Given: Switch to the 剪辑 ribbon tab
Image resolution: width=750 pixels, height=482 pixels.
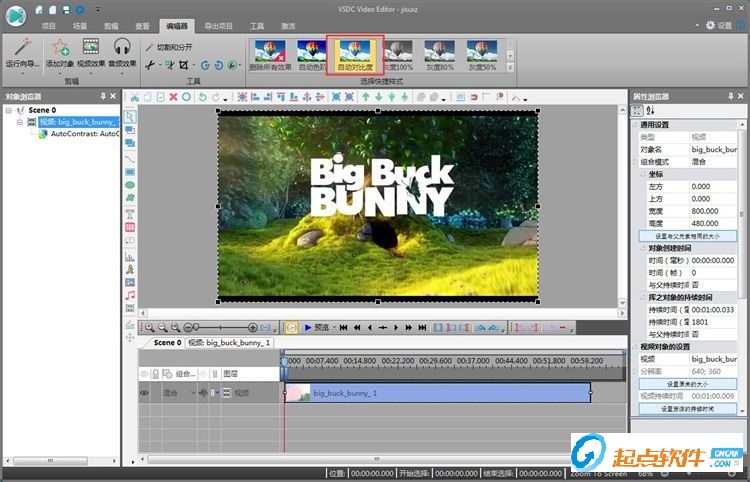Looking at the screenshot, I should [111, 26].
